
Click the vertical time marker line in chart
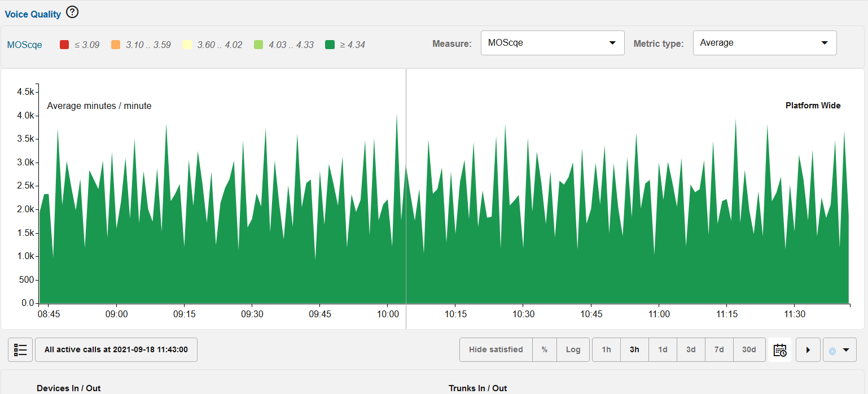[x=406, y=198]
